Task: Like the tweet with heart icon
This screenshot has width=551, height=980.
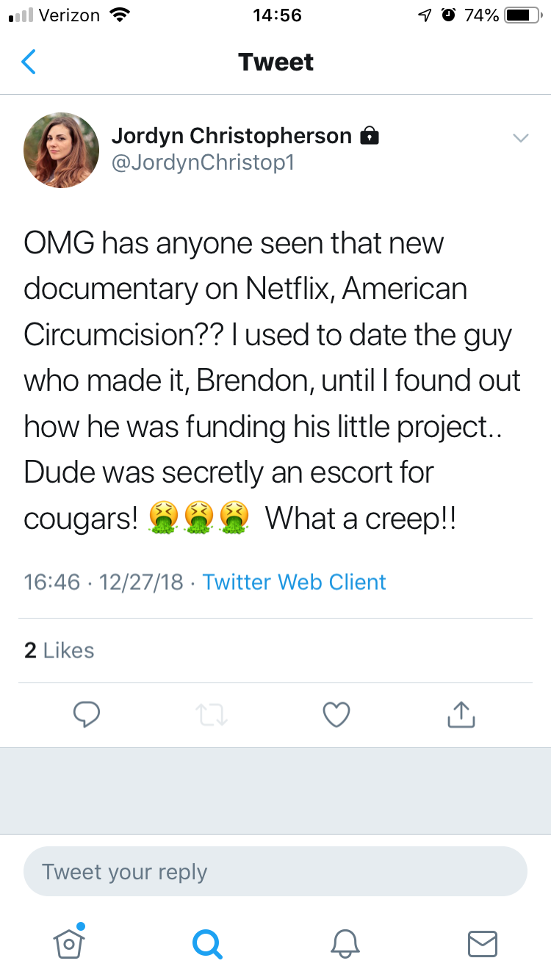Action: point(336,714)
